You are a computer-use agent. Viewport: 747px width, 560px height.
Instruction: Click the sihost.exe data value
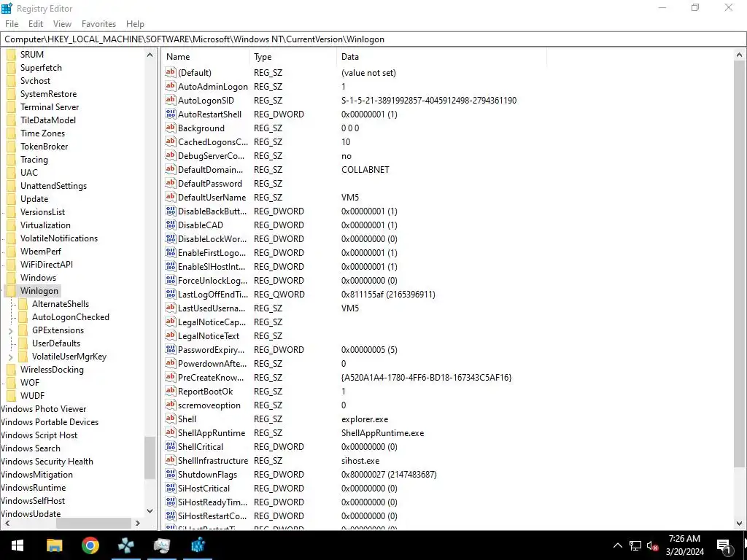(360, 461)
